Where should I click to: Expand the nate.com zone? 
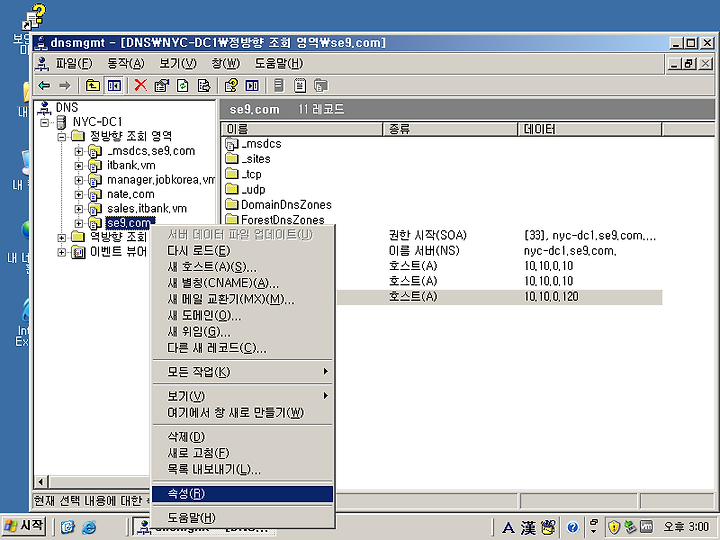click(x=79, y=194)
